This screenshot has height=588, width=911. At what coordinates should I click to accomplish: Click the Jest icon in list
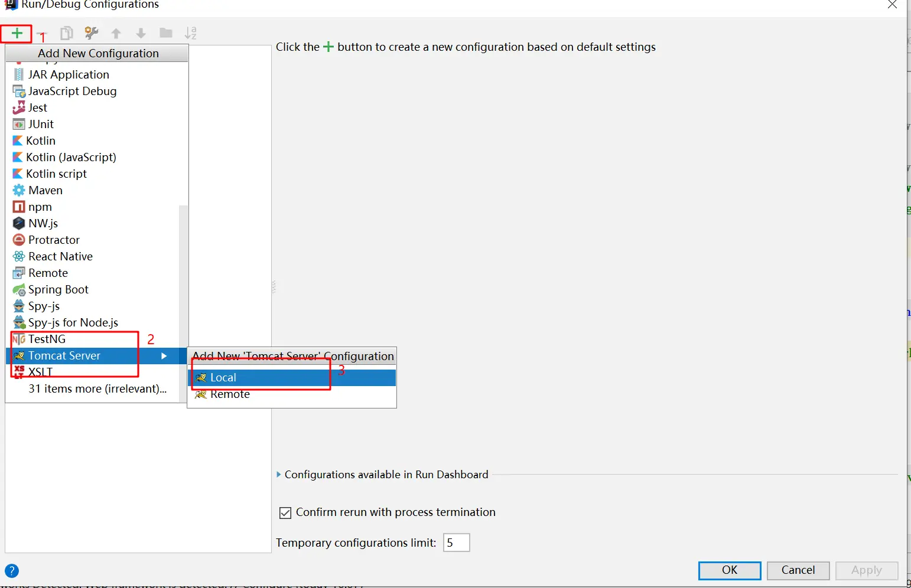point(19,107)
